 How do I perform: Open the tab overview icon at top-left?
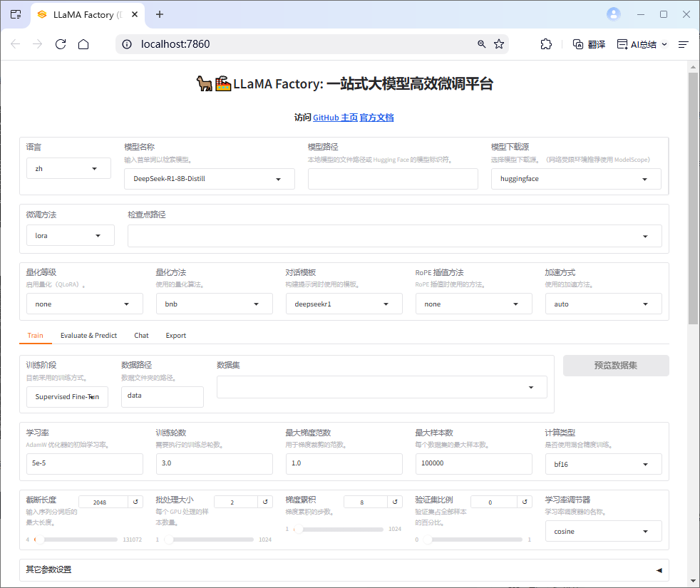coord(16,14)
